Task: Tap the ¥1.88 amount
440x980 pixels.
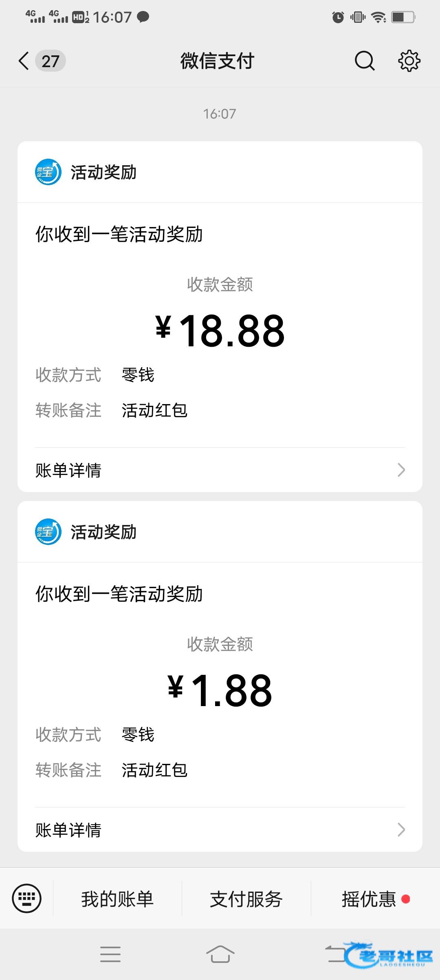Action: (220, 690)
